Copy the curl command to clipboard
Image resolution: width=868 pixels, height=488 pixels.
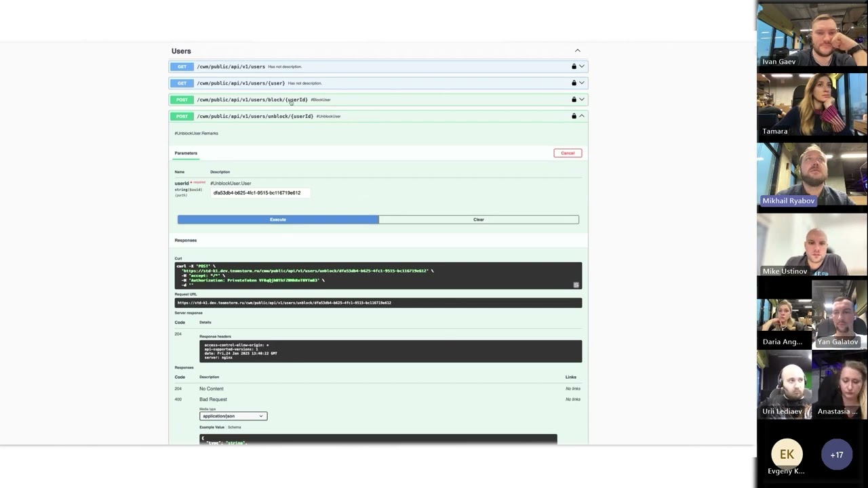point(576,285)
